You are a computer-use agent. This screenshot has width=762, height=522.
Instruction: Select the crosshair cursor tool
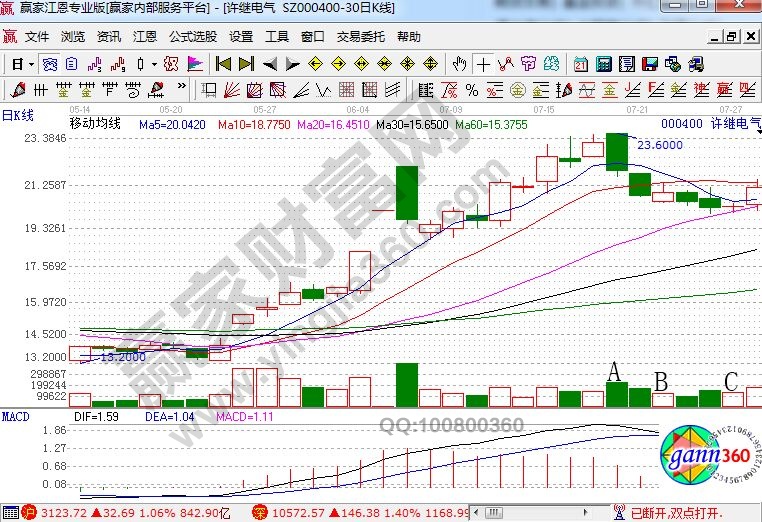pyautogui.click(x=484, y=64)
